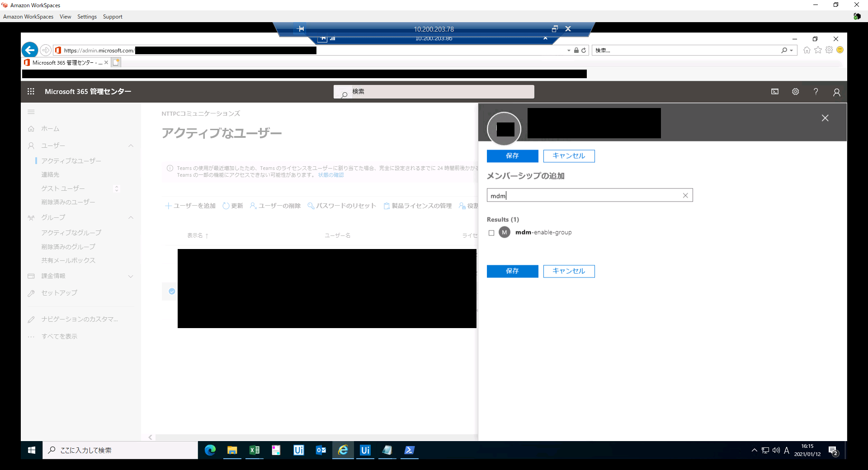Expand the ゲスト ユーザー stepper arrows
This screenshot has width=868, height=470.
pos(117,188)
